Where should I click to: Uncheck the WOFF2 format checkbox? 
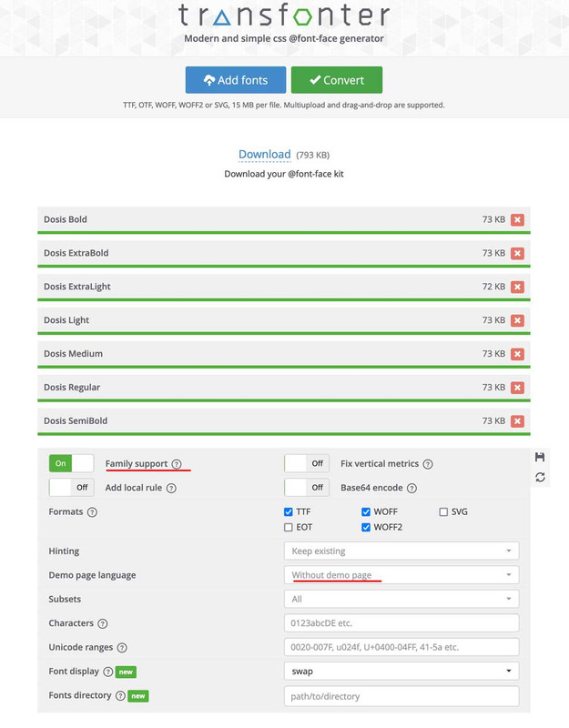[366, 528]
